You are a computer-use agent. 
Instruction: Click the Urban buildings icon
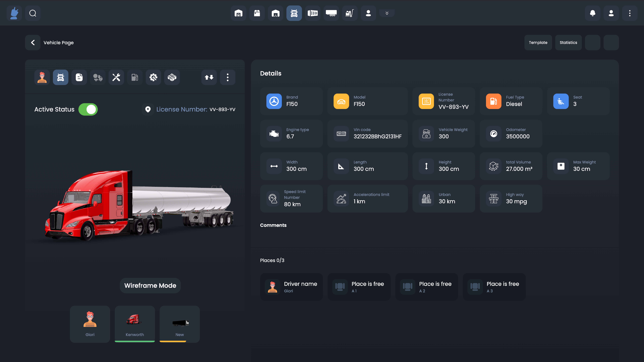426,199
